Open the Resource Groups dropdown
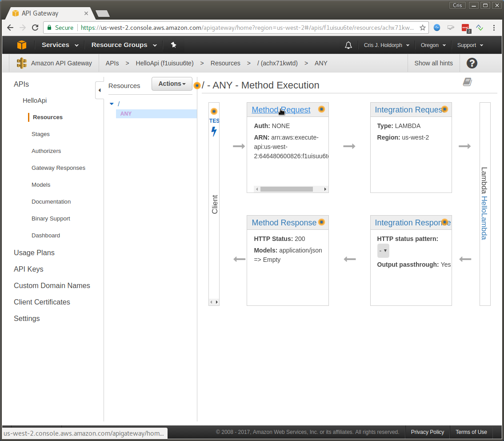Image resolution: width=504 pixels, height=441 pixels. pos(124,45)
